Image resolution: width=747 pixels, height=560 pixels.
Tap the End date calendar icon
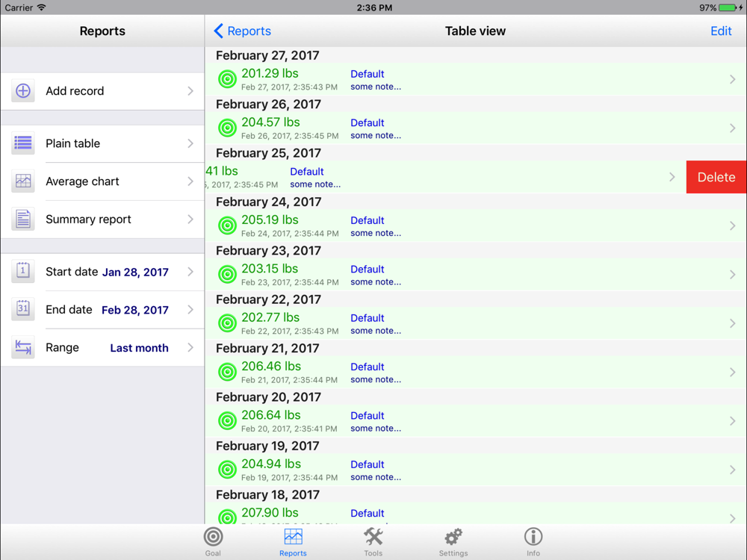(23, 310)
